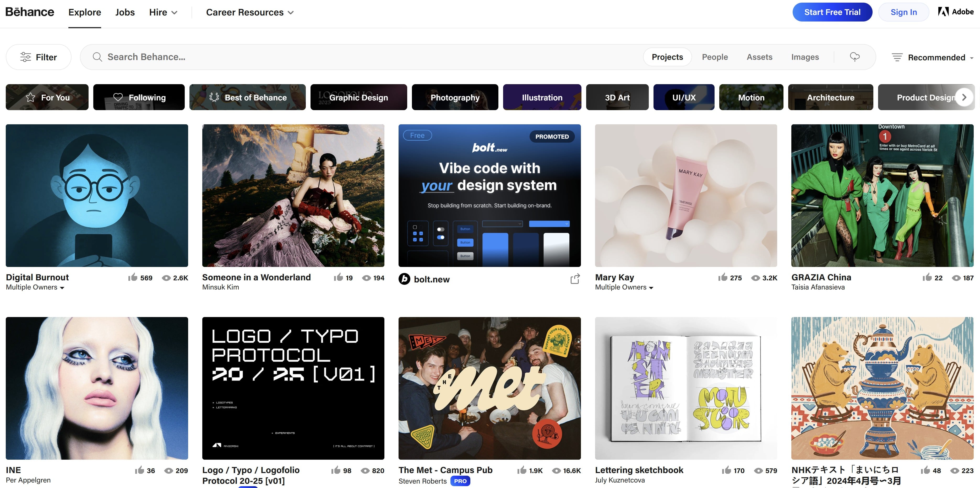This screenshot has height=488, width=980.
Task: Switch to the People search tab
Action: pyautogui.click(x=715, y=57)
